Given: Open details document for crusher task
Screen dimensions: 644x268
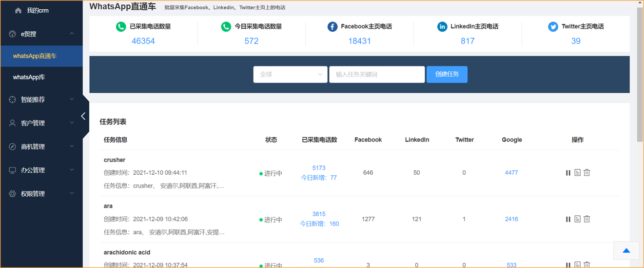Looking at the screenshot, I should (577, 173).
